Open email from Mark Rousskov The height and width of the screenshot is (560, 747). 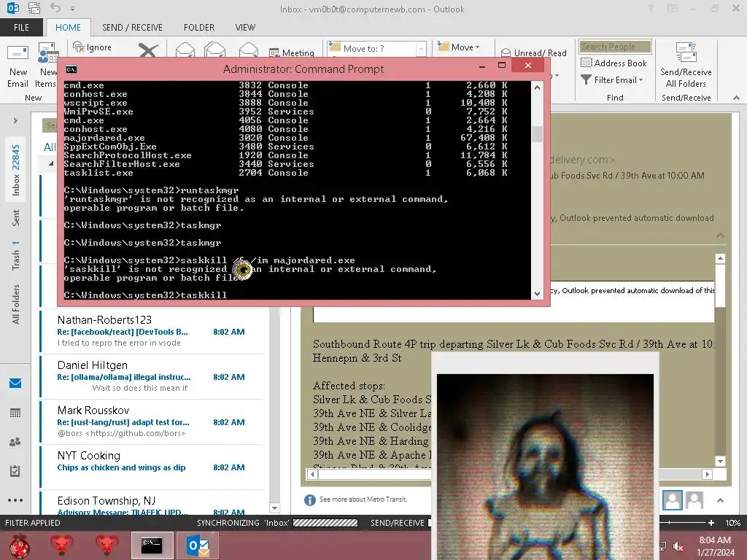coord(152,422)
